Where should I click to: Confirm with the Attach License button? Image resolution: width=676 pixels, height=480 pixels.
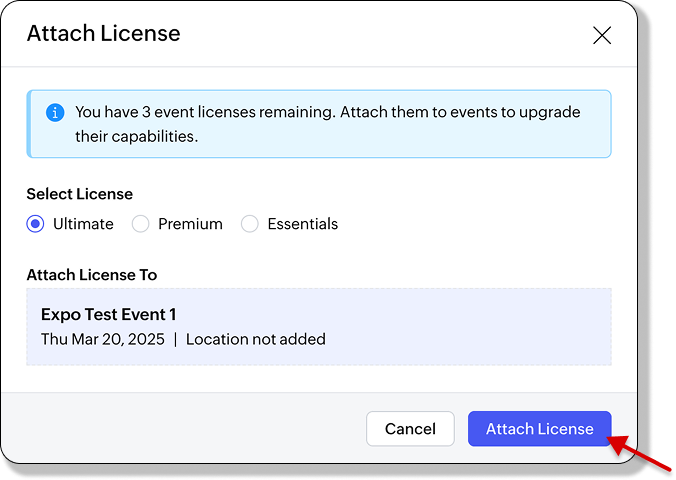(x=539, y=429)
